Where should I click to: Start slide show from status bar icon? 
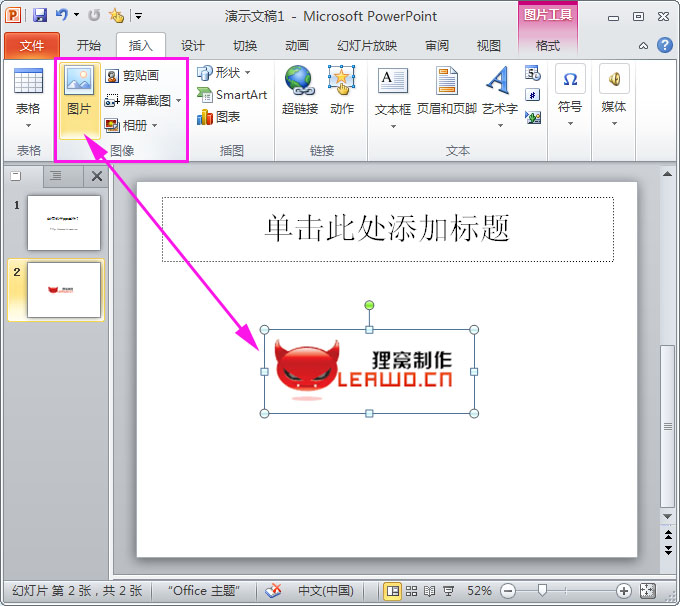(x=448, y=590)
